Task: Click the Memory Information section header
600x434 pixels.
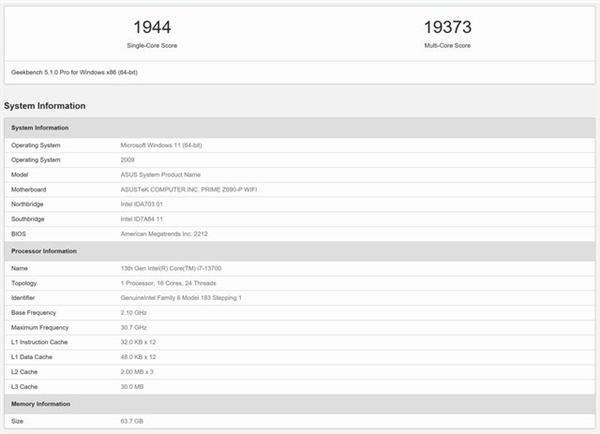Action: pos(300,404)
